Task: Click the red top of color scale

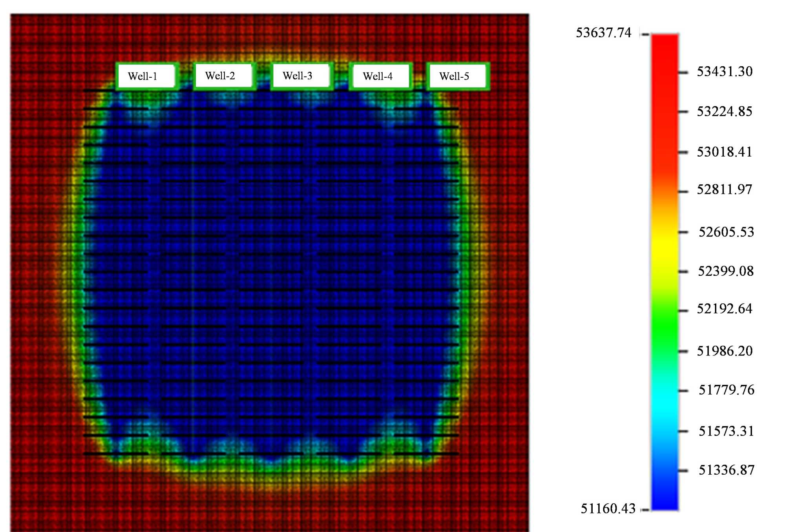Action: (665, 51)
